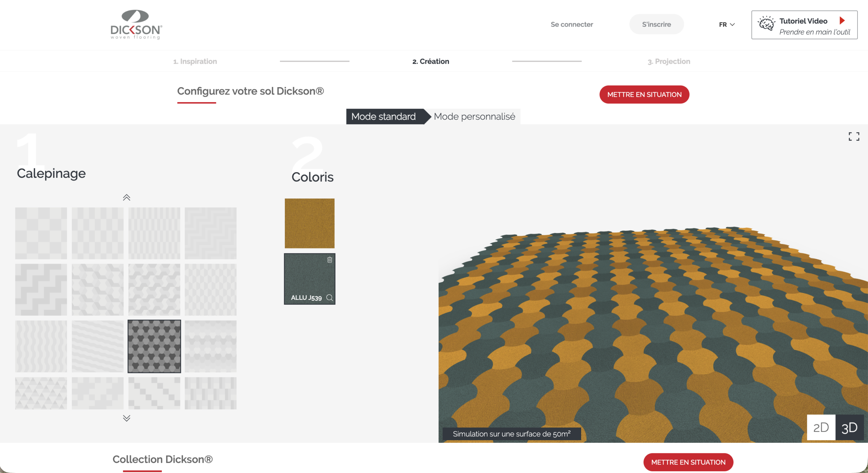Click top METTRE EN SITUATION button
Screen dimensions: 868x473
coord(644,95)
